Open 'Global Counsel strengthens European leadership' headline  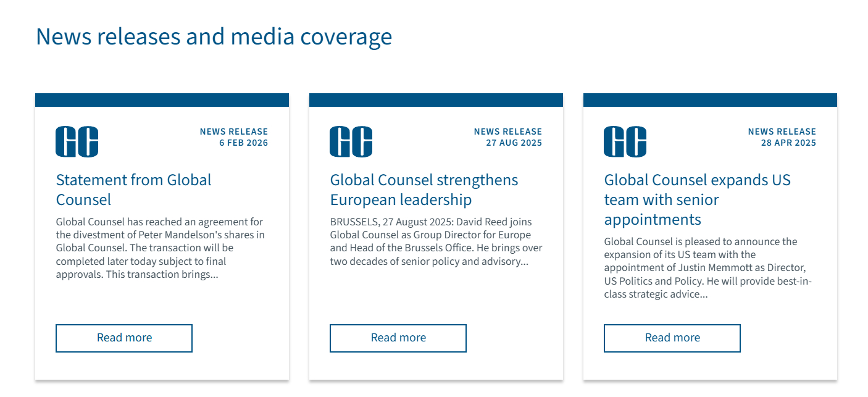coord(424,190)
